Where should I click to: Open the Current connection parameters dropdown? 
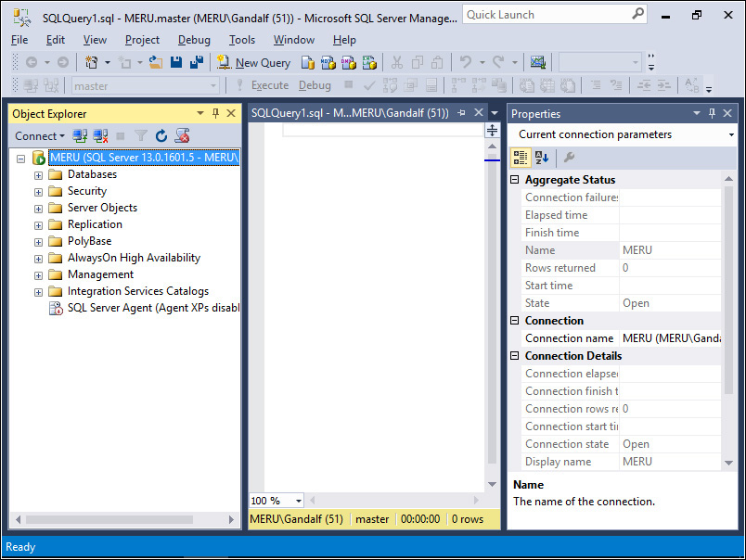pyautogui.click(x=731, y=134)
